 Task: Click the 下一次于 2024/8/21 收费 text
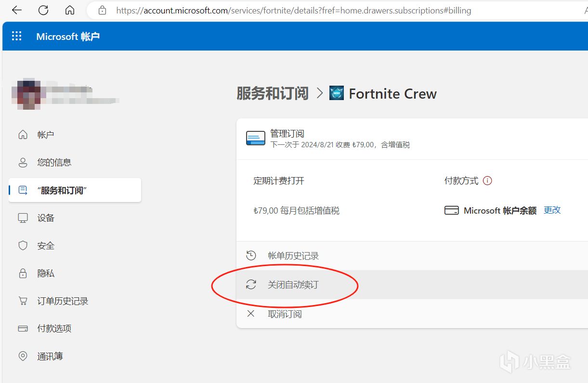coord(340,144)
